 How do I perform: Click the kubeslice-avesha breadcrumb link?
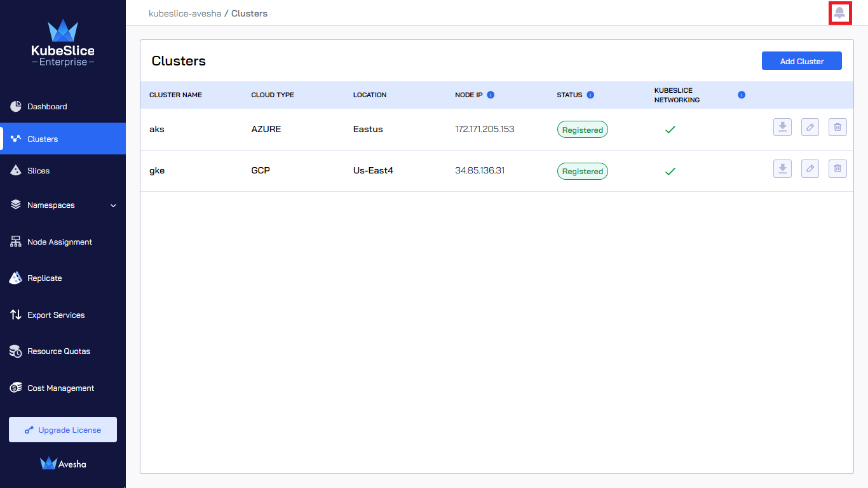click(185, 13)
